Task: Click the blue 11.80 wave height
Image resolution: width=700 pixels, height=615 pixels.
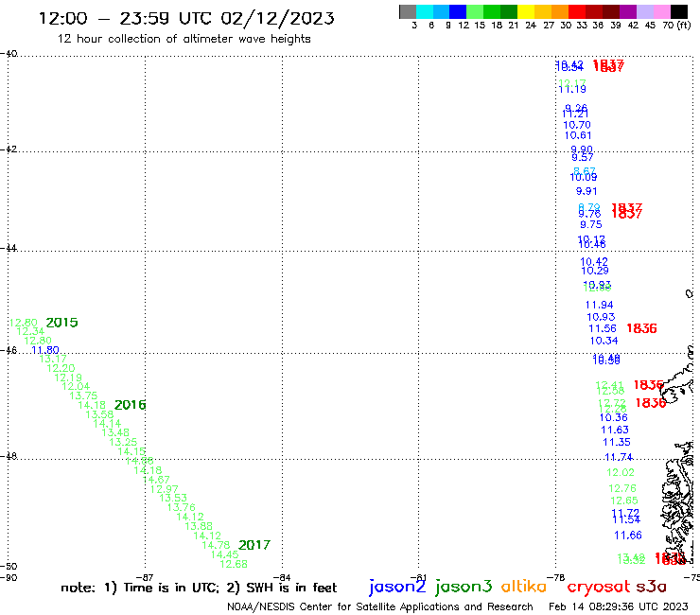Action: pos(45,350)
